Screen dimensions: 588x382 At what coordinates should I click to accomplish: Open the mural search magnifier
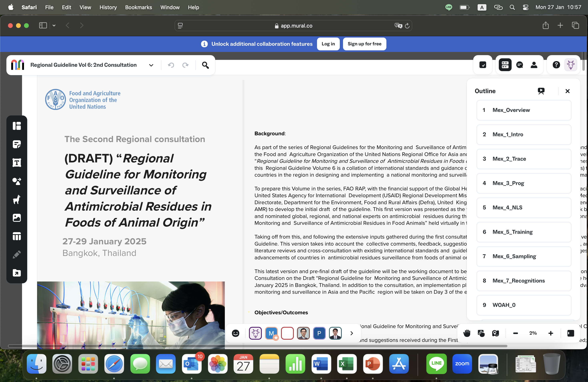[205, 65]
